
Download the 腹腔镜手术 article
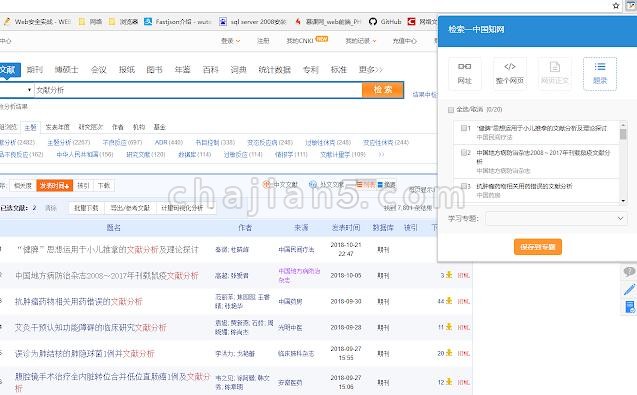click(449, 382)
